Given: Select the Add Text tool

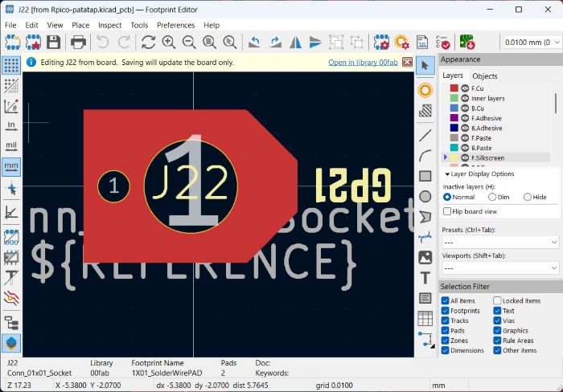Looking at the screenshot, I should (x=425, y=278).
